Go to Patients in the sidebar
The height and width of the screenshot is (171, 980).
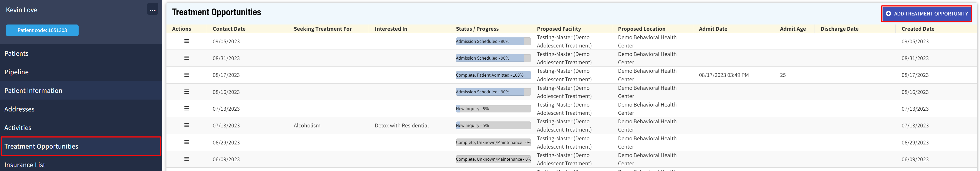coord(16,53)
